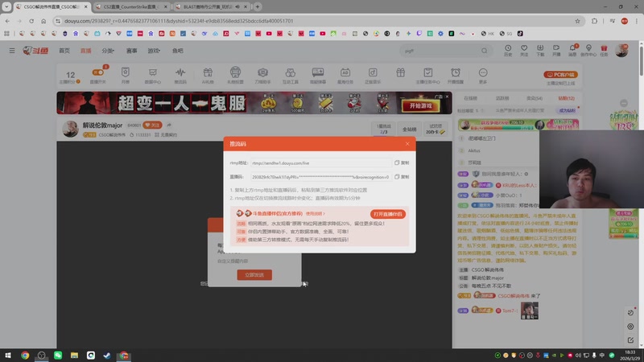
Task: Click 开始游戏 on the ad banner
Action: pyautogui.click(x=421, y=106)
